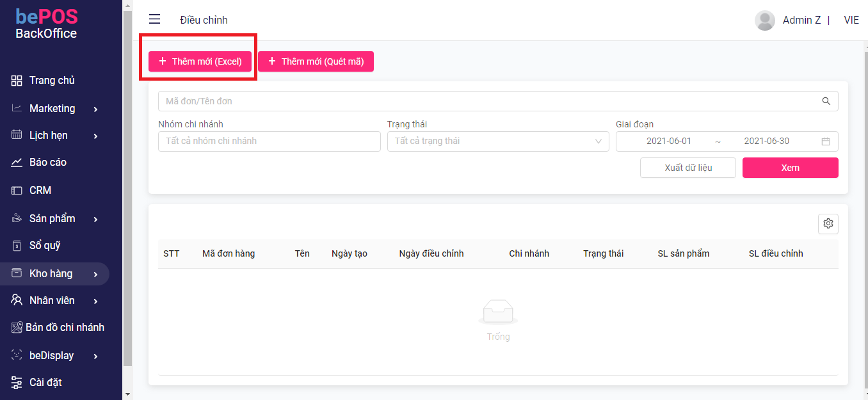Click the Admin Z avatar icon
This screenshot has width=868, height=400.
(765, 20)
